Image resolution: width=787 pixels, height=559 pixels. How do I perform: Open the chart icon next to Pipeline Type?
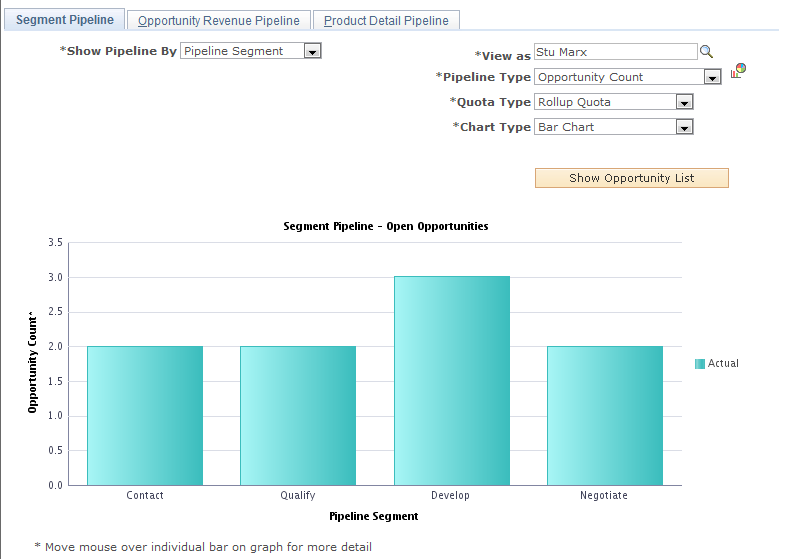[738, 70]
